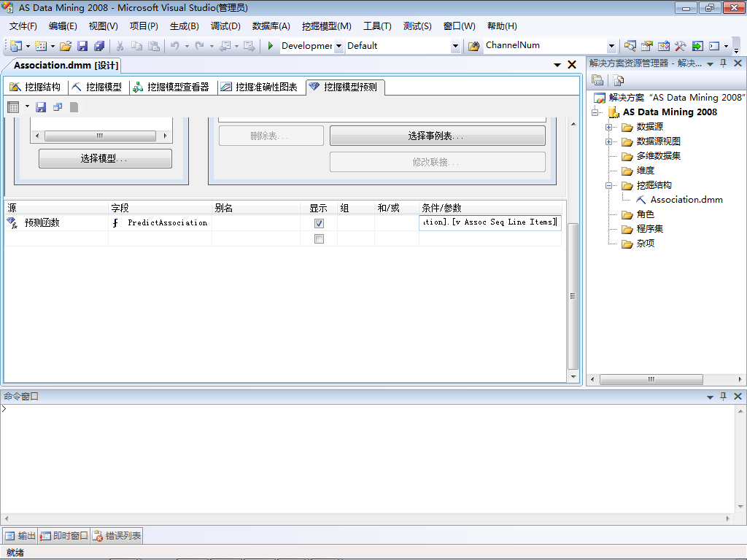Pin the Command Window panel
The height and width of the screenshot is (560, 747).
(x=723, y=396)
